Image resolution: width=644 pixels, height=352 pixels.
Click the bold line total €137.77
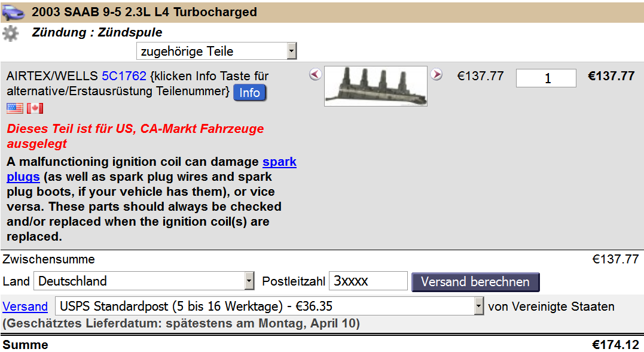[612, 76]
